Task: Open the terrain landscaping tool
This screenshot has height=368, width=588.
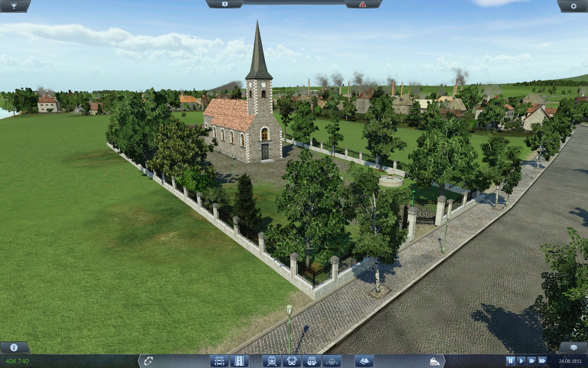Action: tap(364, 361)
